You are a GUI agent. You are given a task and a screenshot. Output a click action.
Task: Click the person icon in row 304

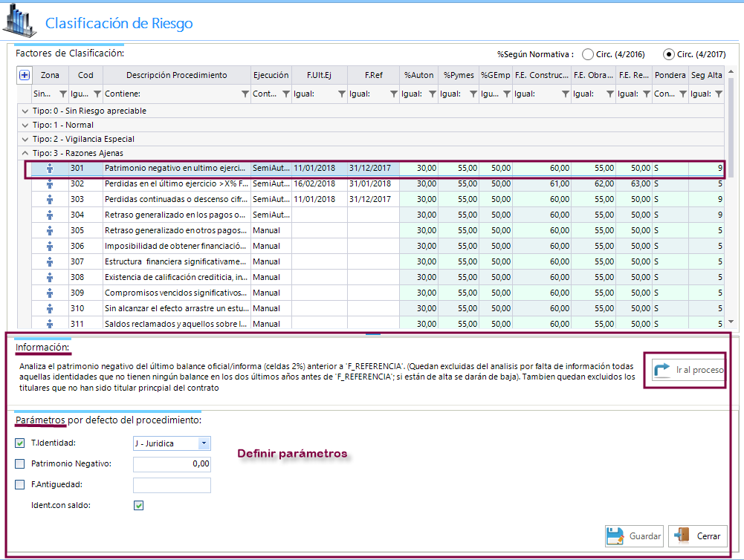[50, 215]
